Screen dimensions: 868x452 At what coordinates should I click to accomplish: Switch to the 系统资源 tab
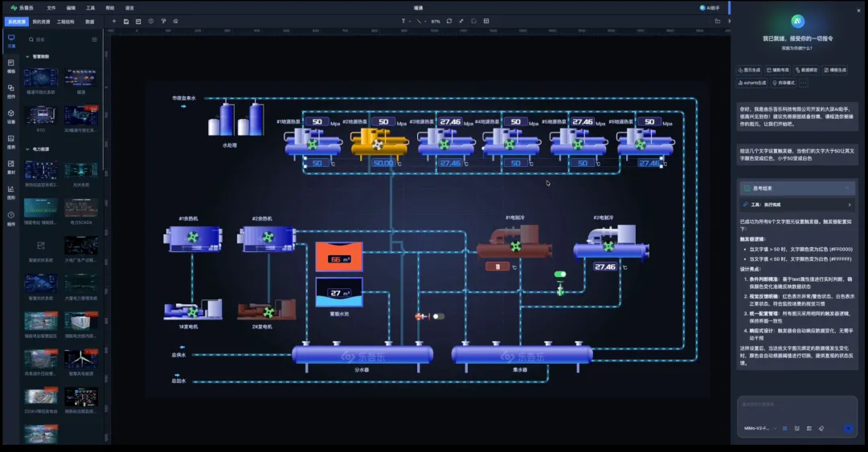point(17,22)
